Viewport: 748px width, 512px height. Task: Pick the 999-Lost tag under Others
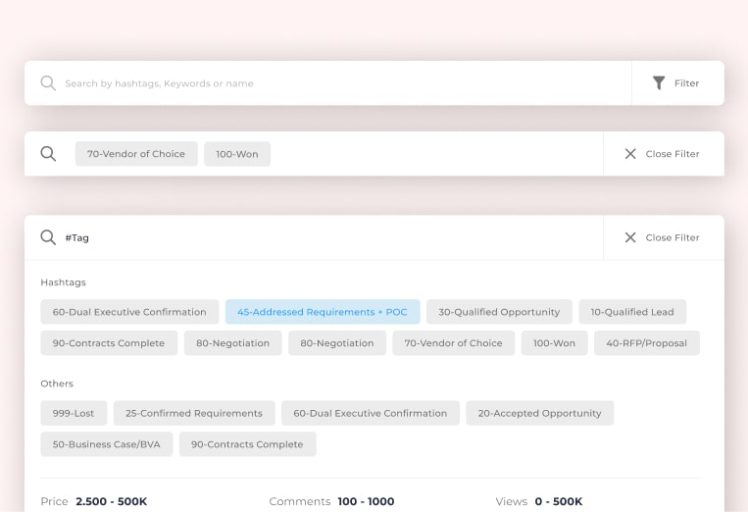click(x=73, y=413)
